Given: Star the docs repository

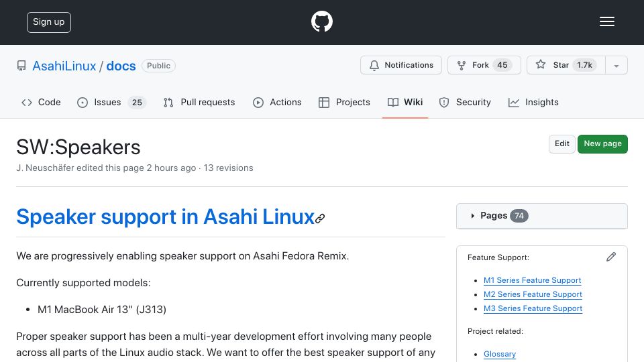Looking at the screenshot, I should tap(566, 65).
